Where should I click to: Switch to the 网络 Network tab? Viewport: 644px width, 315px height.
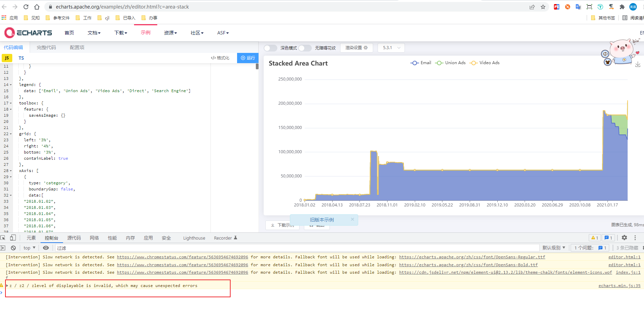94,238
